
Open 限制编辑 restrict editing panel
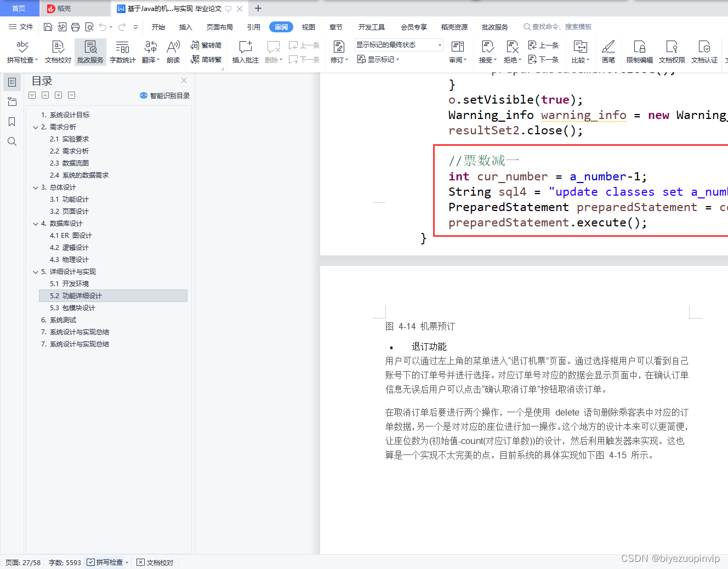pyautogui.click(x=639, y=52)
